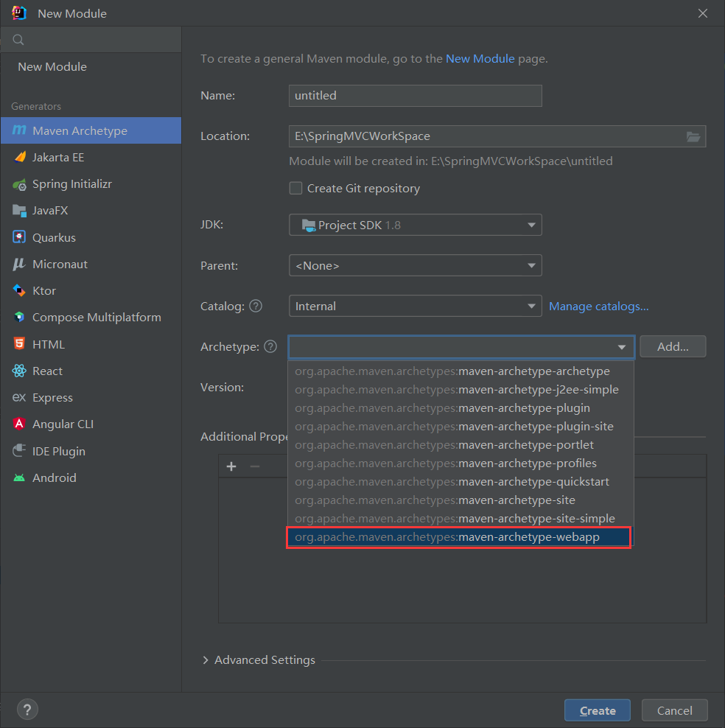Select maven-archetype-site-simple entry
Image resolution: width=725 pixels, height=728 pixels.
tap(460, 519)
